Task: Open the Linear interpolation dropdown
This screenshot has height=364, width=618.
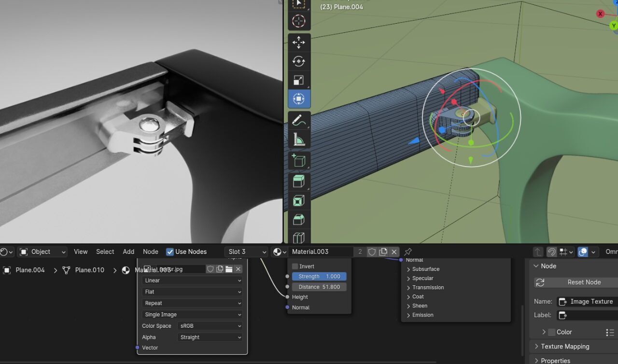Action: 192,280
